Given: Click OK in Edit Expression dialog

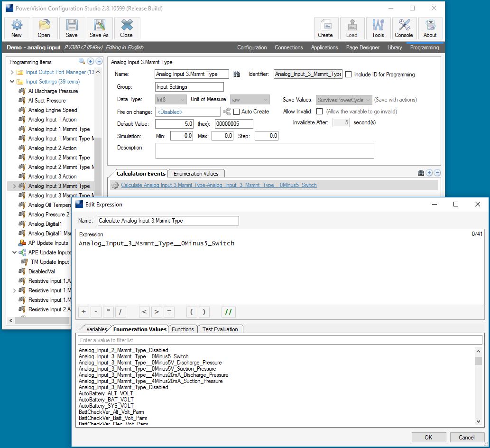Looking at the screenshot, I should pos(428,437).
